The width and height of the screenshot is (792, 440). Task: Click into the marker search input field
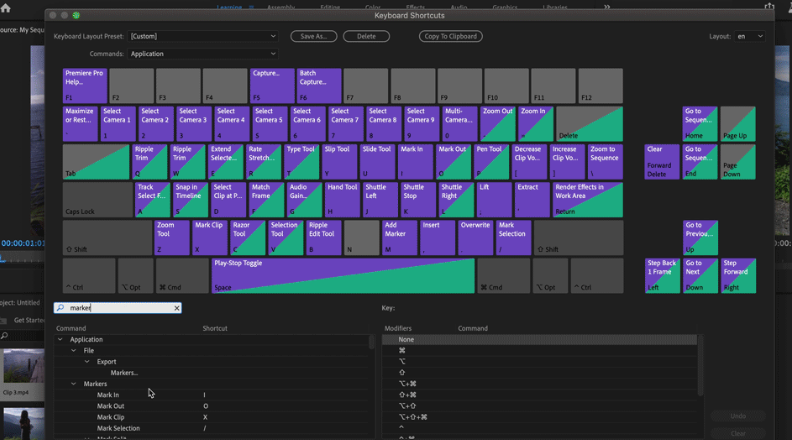(x=118, y=308)
